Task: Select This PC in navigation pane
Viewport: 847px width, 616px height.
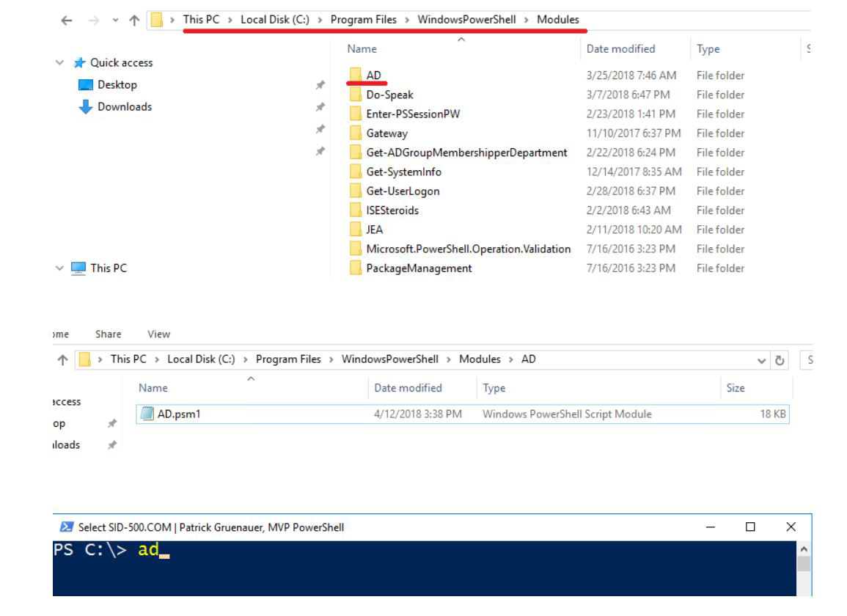Action: 109,268
